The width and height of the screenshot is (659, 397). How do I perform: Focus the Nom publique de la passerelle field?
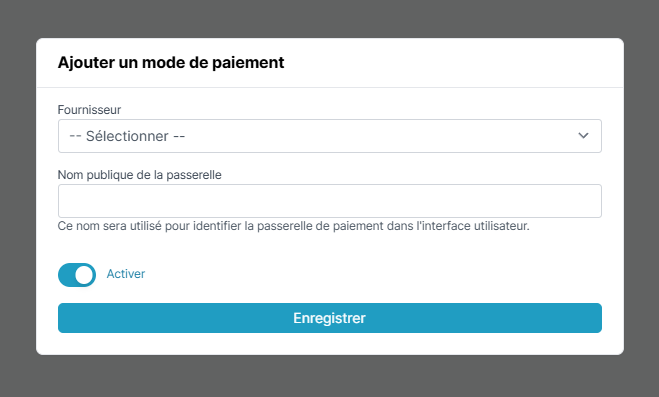coord(330,201)
